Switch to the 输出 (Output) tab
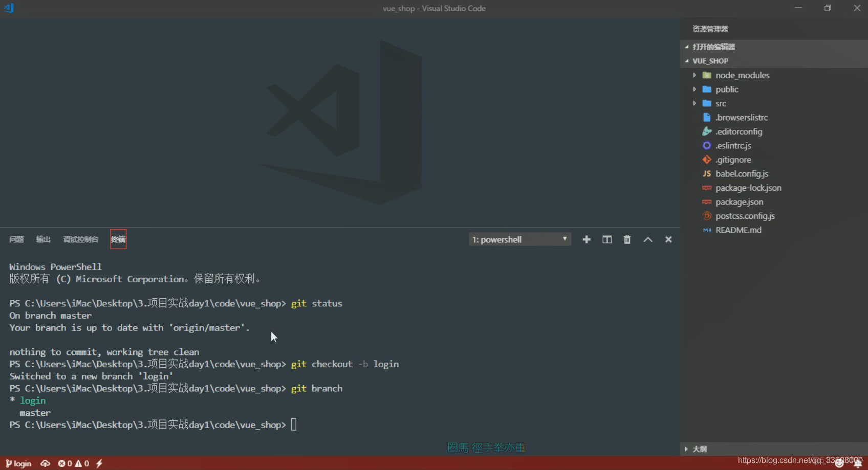The image size is (868, 470). coord(43,239)
